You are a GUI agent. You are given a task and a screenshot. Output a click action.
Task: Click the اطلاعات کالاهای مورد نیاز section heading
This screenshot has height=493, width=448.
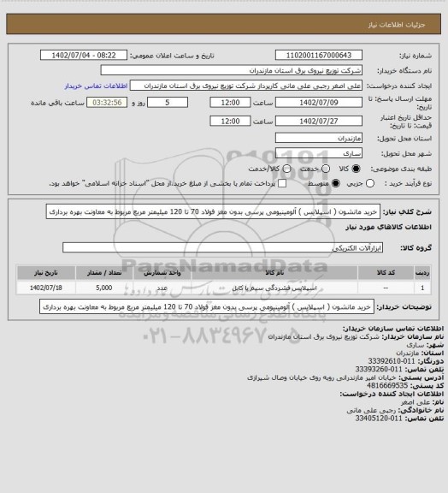(388, 227)
